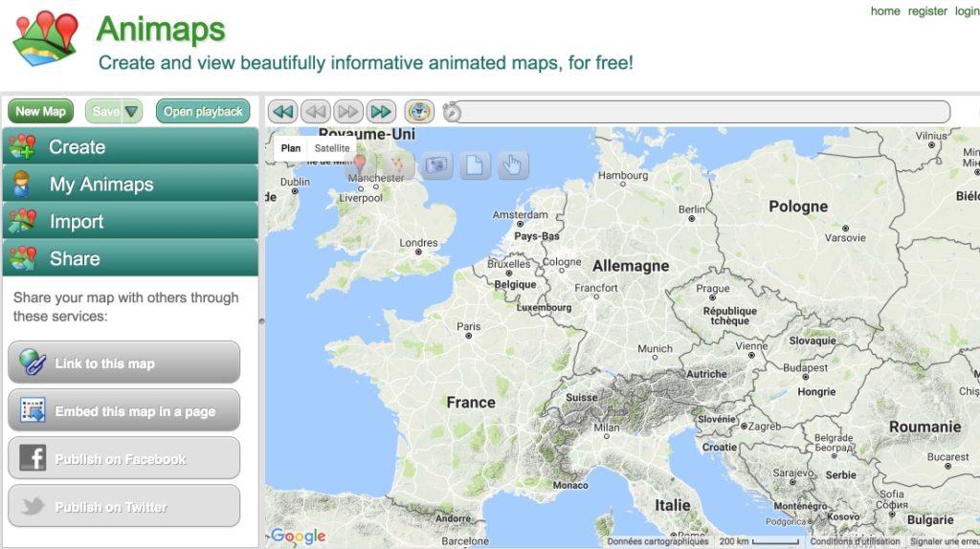The height and width of the screenshot is (549, 980).
Task: Click the Budapest label on the map
Action: click(806, 368)
